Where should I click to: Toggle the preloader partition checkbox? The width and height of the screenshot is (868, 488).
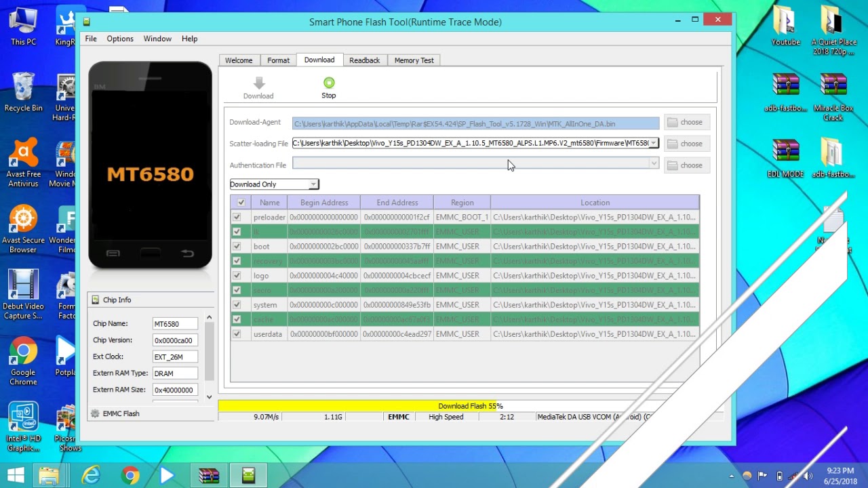point(237,217)
